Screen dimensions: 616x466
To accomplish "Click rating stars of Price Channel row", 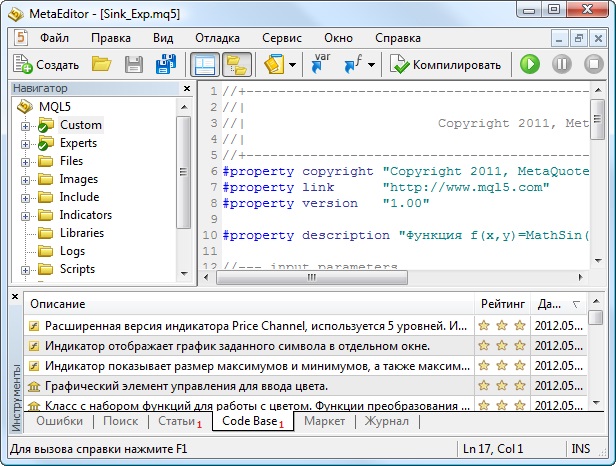I will click(x=502, y=325).
